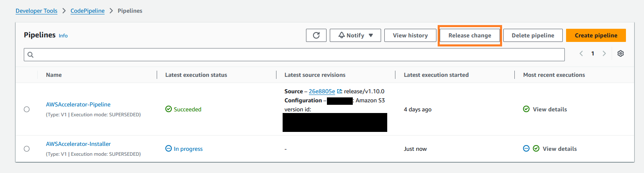Screen dimensions: 644x173
Task: Open the AWSAccelerator-Pipeline link
Action: pyautogui.click(x=78, y=104)
